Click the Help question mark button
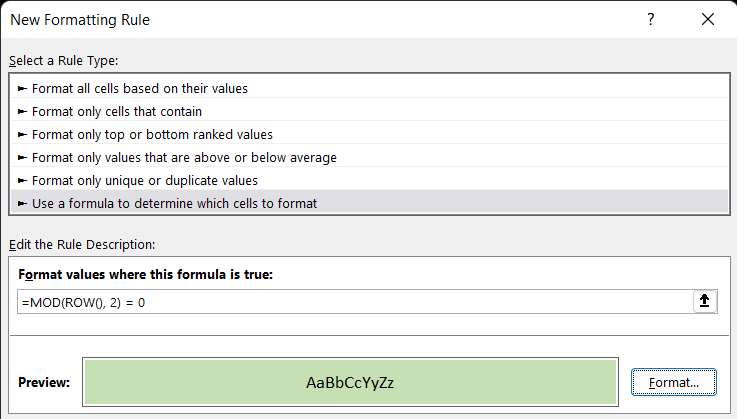Screen dimensions: 737x419 tap(651, 19)
